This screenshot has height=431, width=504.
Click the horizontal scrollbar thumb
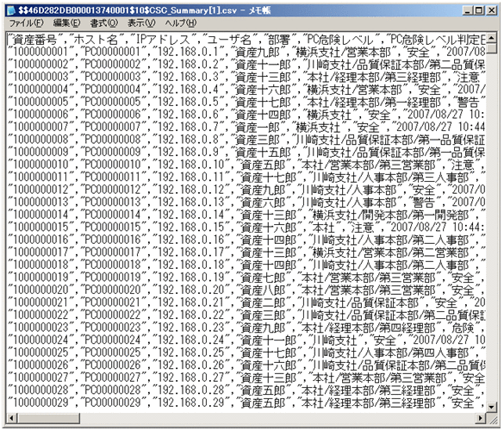click(x=48, y=418)
